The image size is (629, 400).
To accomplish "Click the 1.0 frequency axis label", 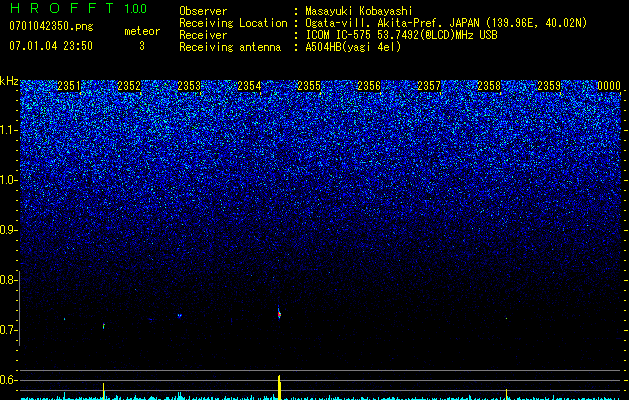I will (9, 180).
